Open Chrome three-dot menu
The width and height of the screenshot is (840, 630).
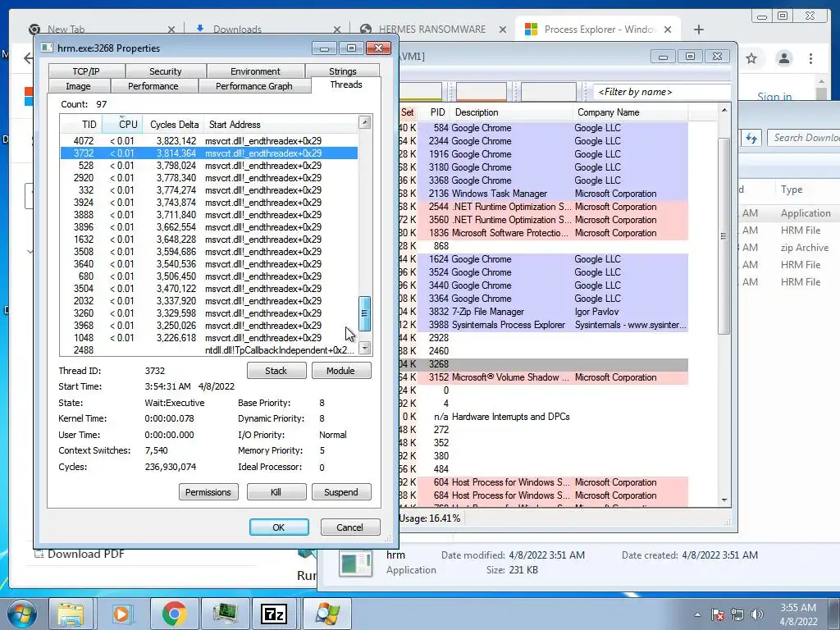pos(810,58)
